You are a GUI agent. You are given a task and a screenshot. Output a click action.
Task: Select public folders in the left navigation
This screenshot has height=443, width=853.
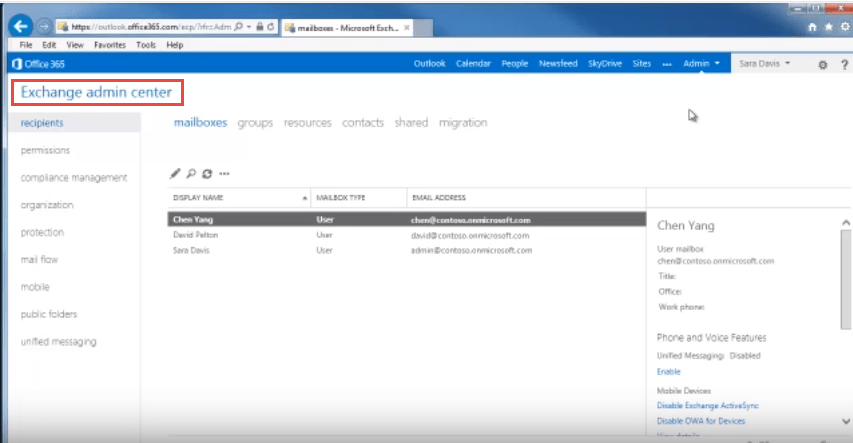tap(49, 314)
